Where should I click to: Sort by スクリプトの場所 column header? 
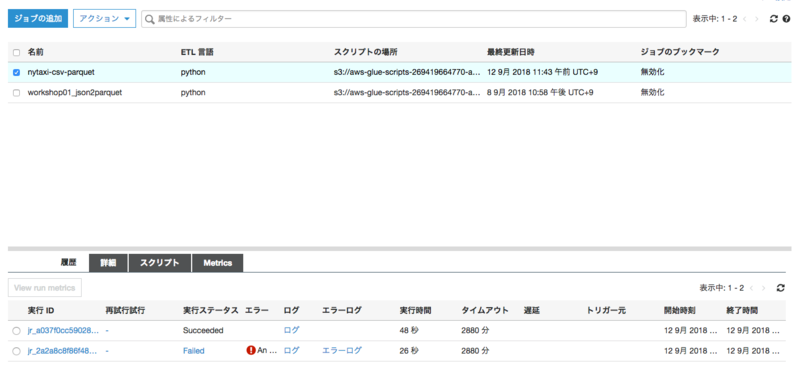[365, 52]
